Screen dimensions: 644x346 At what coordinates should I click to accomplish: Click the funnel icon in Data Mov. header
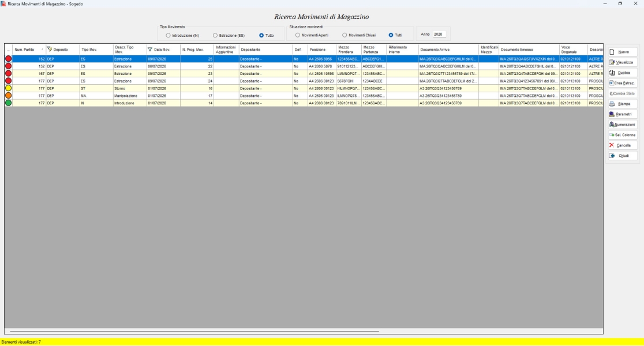tap(150, 50)
